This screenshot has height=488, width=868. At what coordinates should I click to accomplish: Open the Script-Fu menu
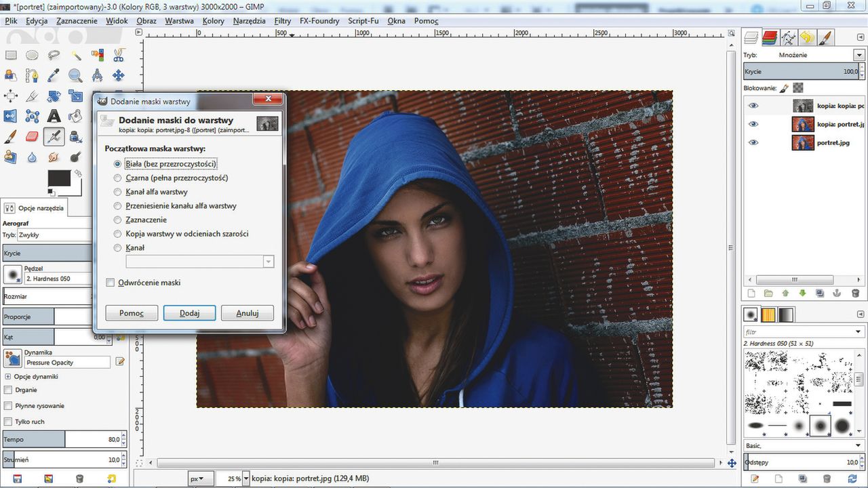tap(363, 21)
